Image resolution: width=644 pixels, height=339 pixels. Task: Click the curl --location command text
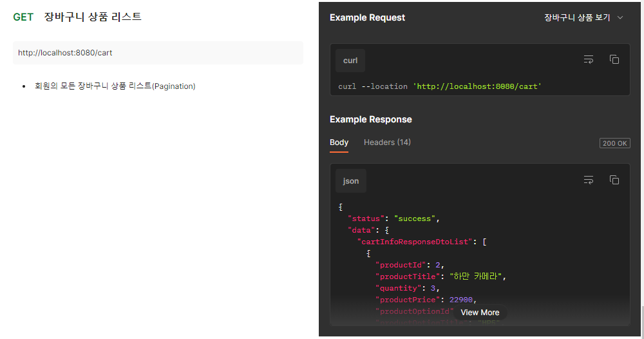click(373, 86)
